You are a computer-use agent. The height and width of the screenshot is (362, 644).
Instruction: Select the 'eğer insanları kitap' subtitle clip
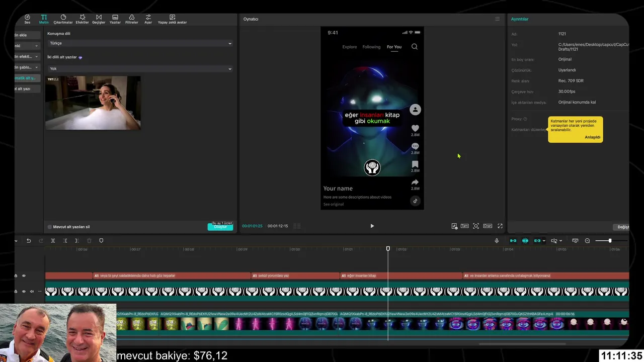pos(401,276)
